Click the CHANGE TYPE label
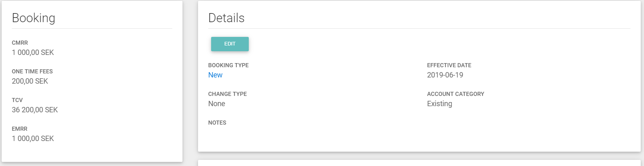 click(227, 94)
